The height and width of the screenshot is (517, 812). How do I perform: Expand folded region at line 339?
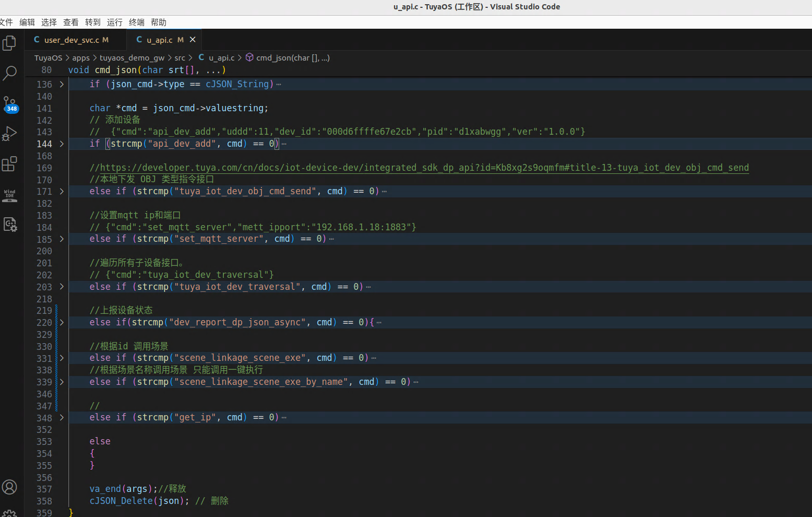point(62,382)
